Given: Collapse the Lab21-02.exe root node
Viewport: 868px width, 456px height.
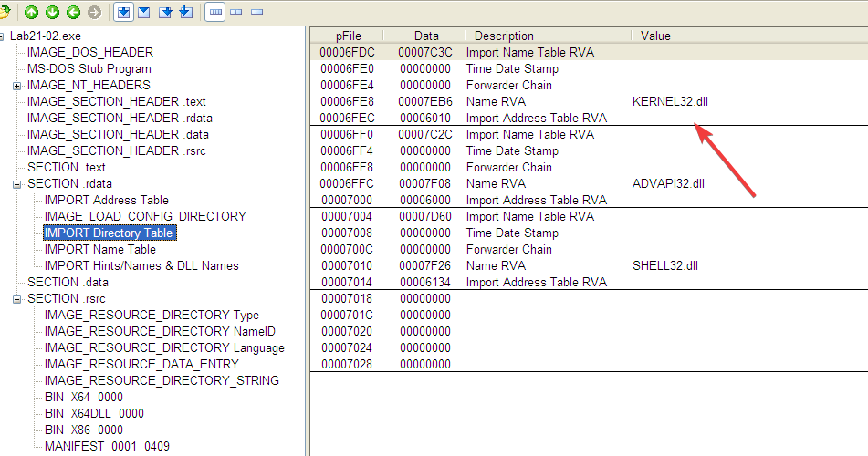Looking at the screenshot, I should point(2,36).
